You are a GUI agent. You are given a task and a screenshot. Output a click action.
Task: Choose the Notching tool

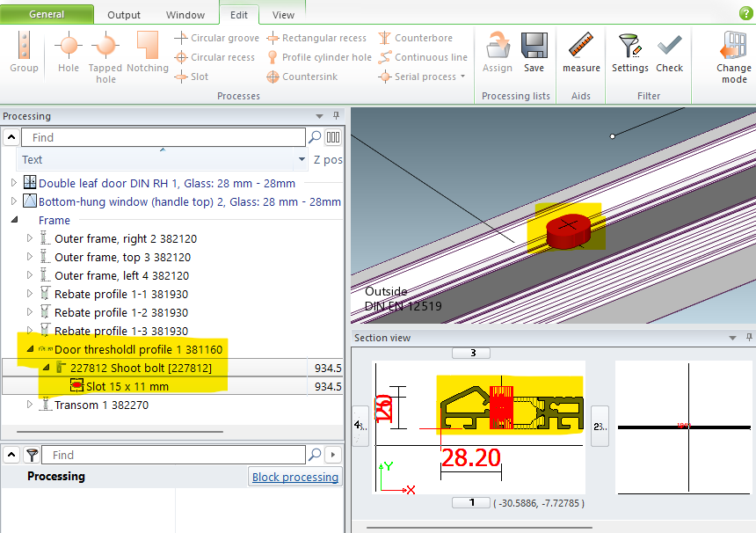point(147,52)
